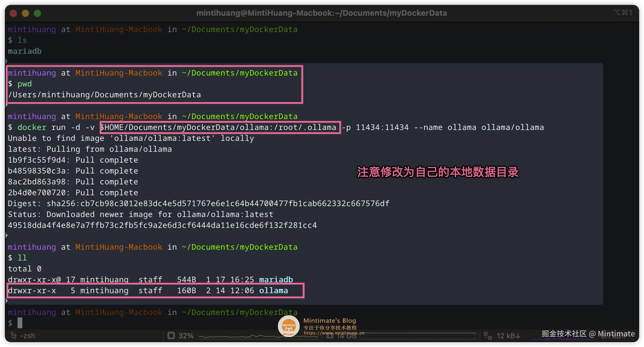Click the arrow marker before the ll output block
This screenshot has width=644, height=347.
[6, 235]
